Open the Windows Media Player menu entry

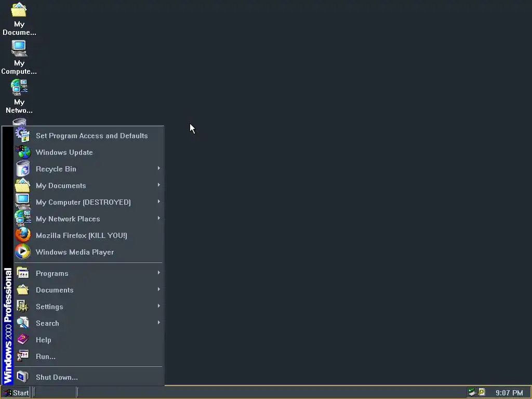pos(88,252)
